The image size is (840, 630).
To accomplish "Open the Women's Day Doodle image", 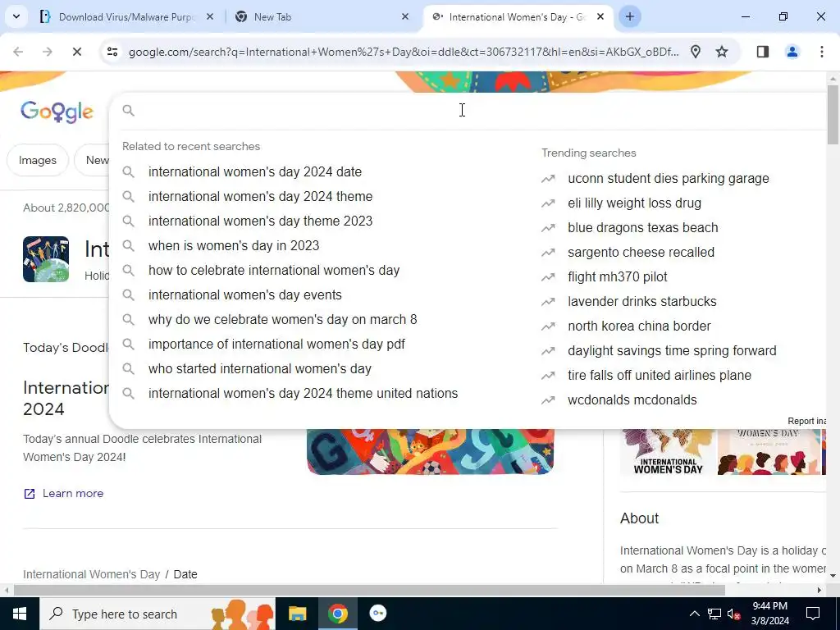I will click(x=431, y=451).
